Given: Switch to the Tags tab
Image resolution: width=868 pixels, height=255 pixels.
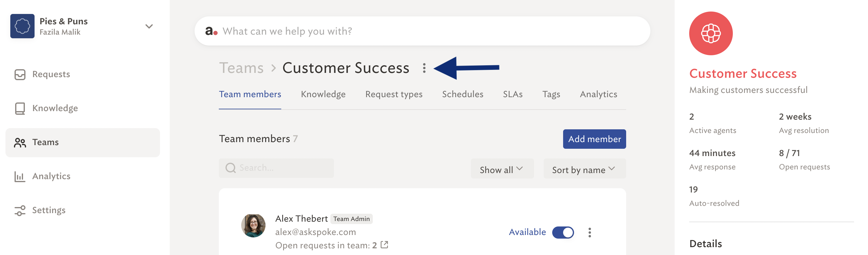Looking at the screenshot, I should click(551, 94).
